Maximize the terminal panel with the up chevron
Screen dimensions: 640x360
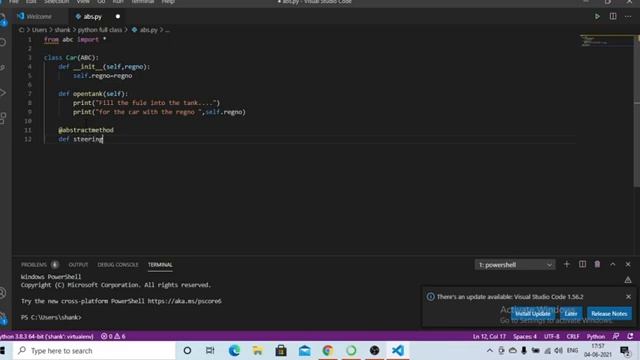613,264
